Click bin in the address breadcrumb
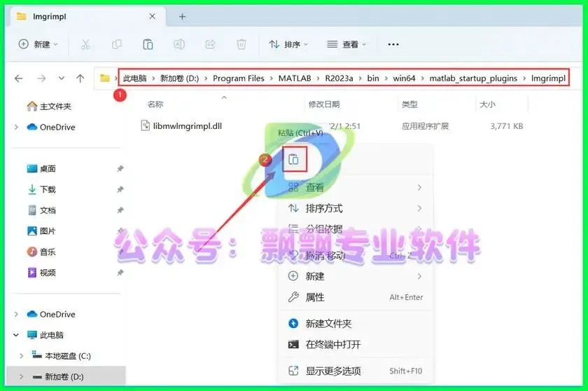Image resolution: width=588 pixels, height=391 pixels. coord(372,78)
